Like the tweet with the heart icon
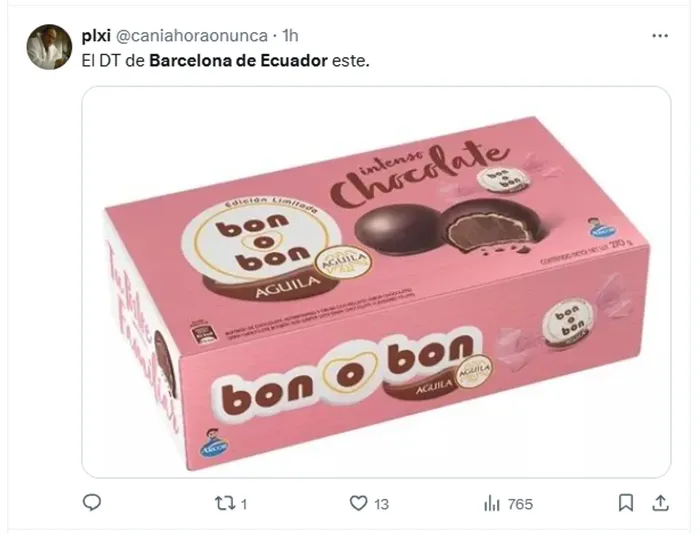700x534 pixels. point(358,504)
